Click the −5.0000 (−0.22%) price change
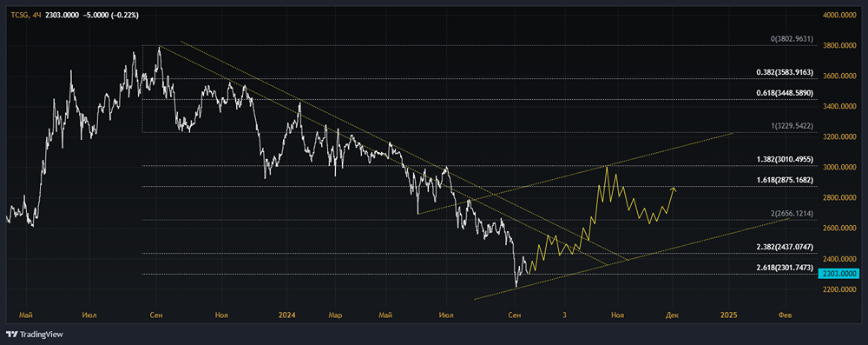This screenshot has width=868, height=345. point(112,16)
